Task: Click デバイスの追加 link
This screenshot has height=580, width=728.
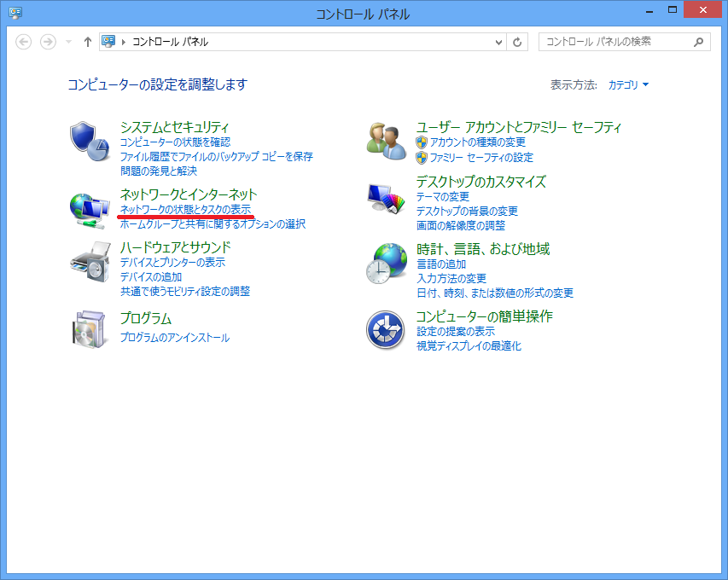Action: pyautogui.click(x=151, y=276)
